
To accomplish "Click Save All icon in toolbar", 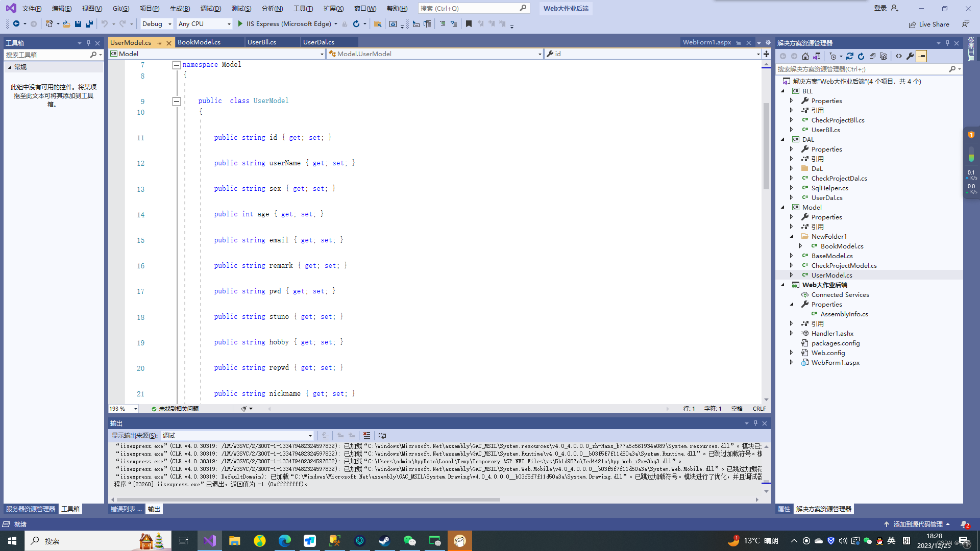I will tap(89, 24).
